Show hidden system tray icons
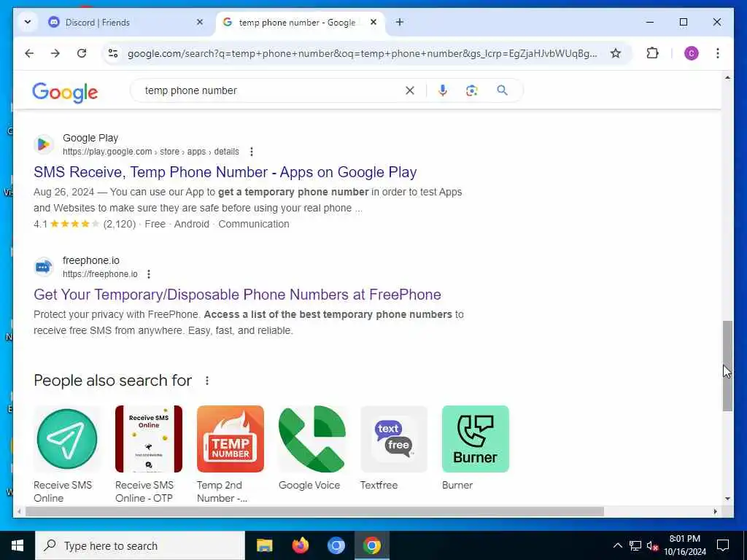 point(617,545)
